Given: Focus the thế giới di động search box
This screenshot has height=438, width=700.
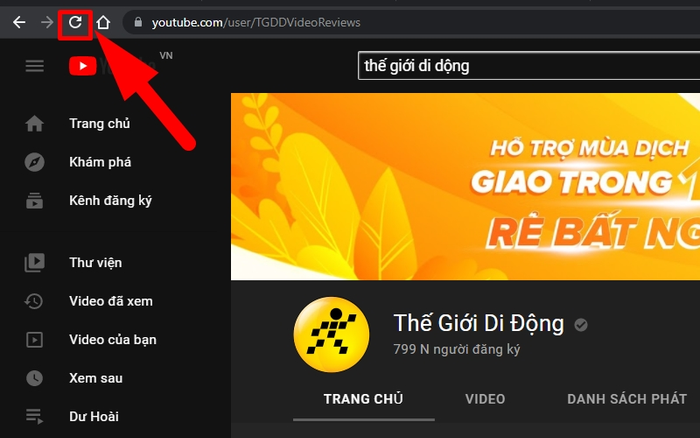Looking at the screenshot, I should [x=529, y=66].
